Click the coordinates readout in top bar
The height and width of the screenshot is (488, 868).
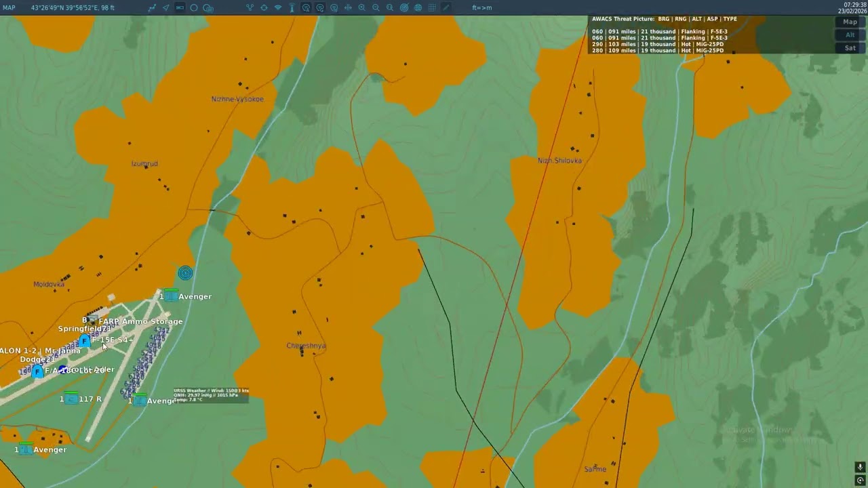pyautogui.click(x=73, y=7)
